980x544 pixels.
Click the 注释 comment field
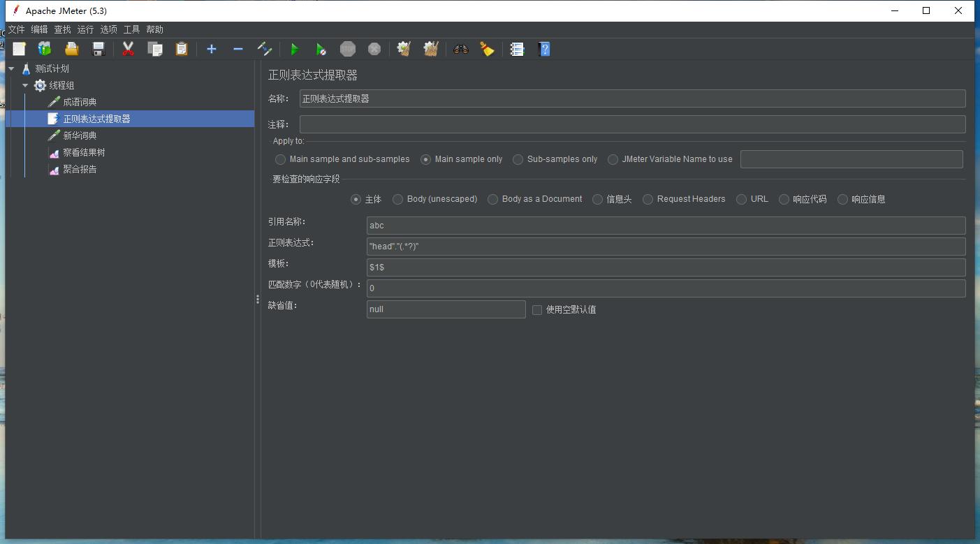pos(632,124)
